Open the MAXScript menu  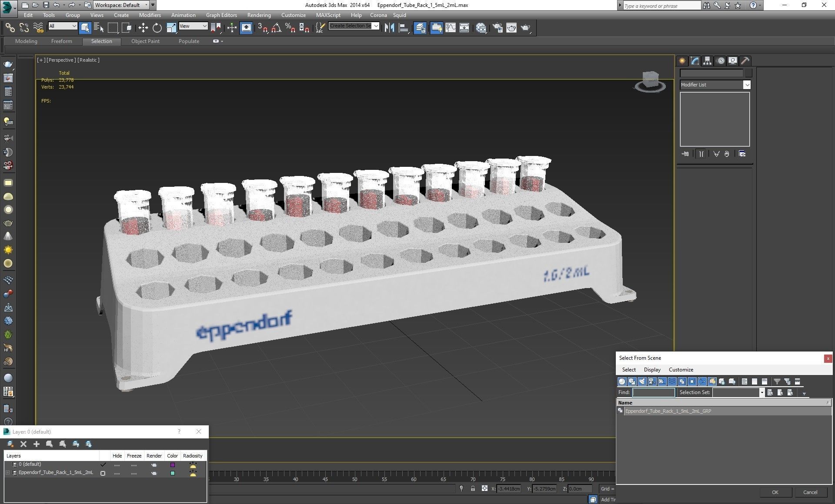click(328, 15)
